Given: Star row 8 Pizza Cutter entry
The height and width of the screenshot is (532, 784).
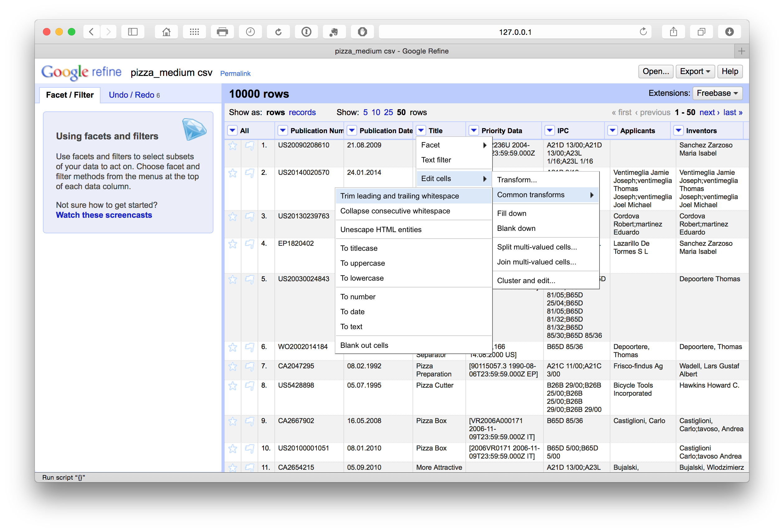Looking at the screenshot, I should [232, 386].
